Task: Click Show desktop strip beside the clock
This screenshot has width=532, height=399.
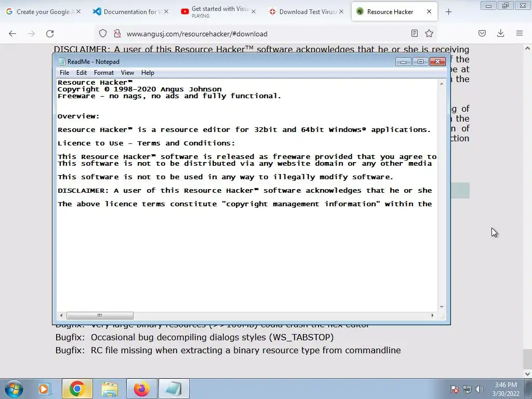Action: [528, 389]
